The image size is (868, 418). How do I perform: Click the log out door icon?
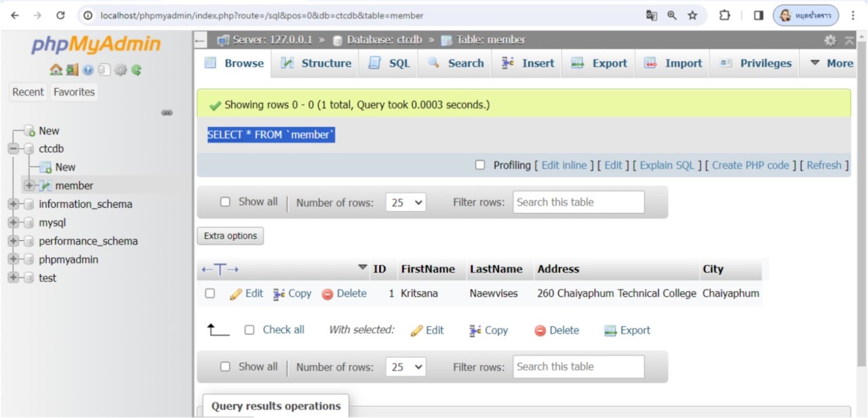(72, 70)
